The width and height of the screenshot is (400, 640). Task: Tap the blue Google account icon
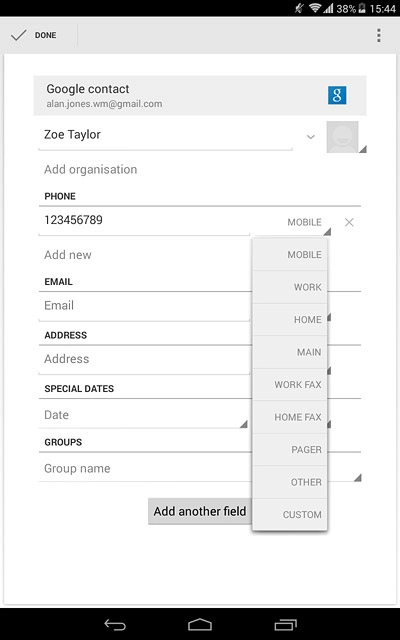pos(337,95)
